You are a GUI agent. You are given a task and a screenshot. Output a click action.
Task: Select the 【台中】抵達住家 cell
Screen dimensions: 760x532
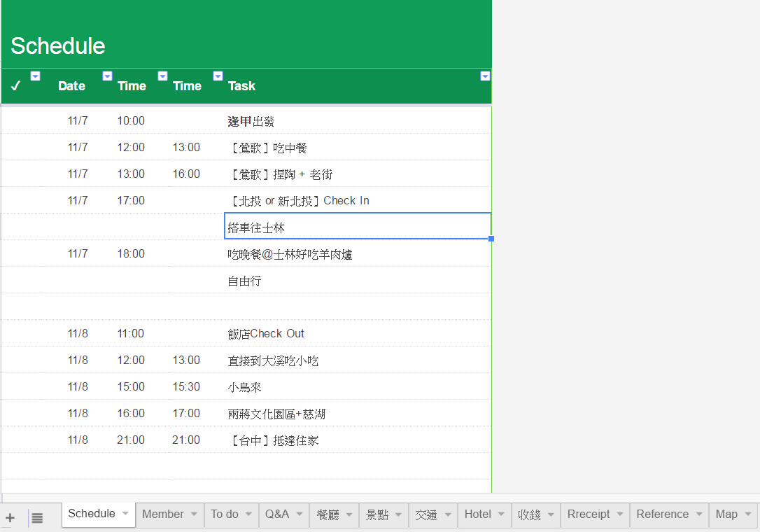(358, 440)
